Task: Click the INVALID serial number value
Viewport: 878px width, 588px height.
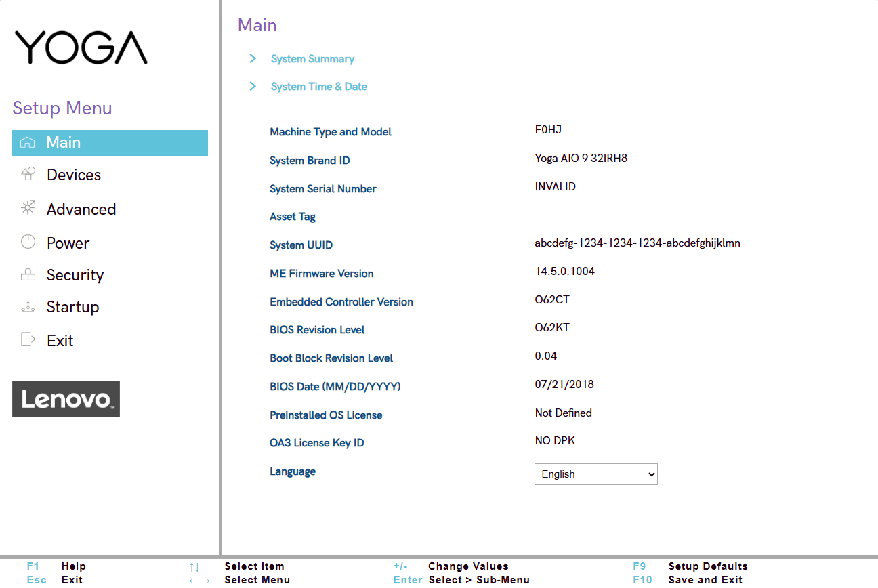Action: point(556,186)
